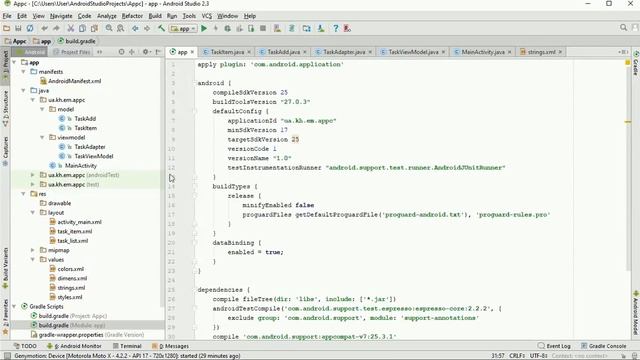The image size is (640, 360).
Task: Click the Help question mark icon
Action: pos(336,28)
